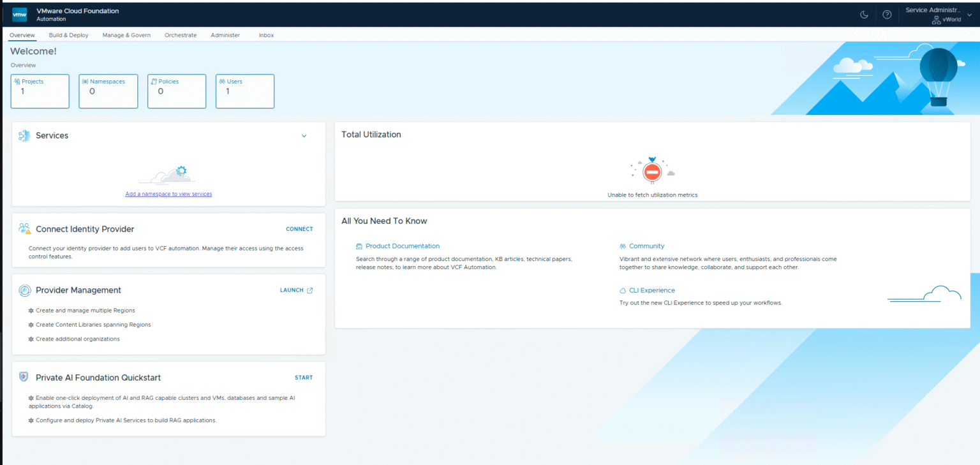Toggle dark mode moon icon
This screenshot has height=465, width=980.
pyautogui.click(x=865, y=15)
